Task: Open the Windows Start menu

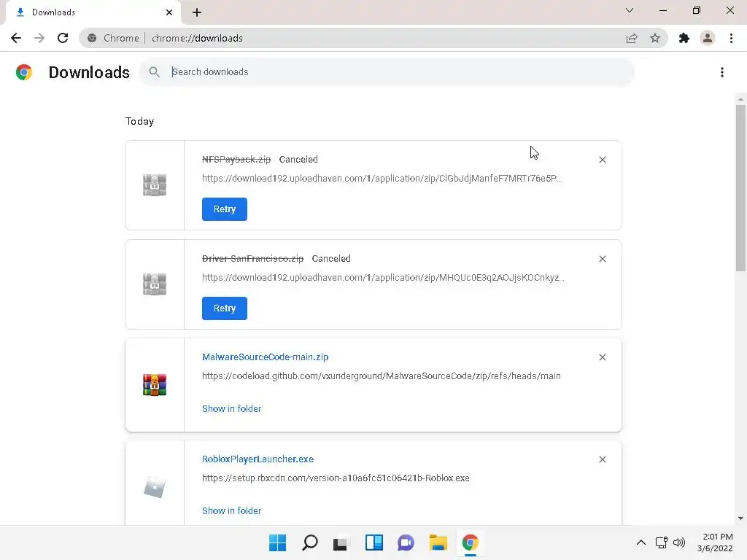Action: pyautogui.click(x=277, y=542)
